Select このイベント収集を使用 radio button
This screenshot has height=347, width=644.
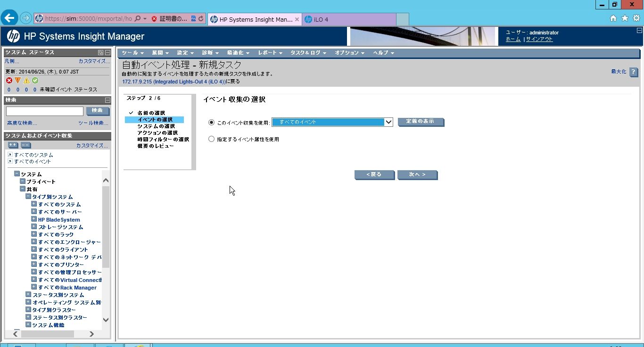[211, 122]
